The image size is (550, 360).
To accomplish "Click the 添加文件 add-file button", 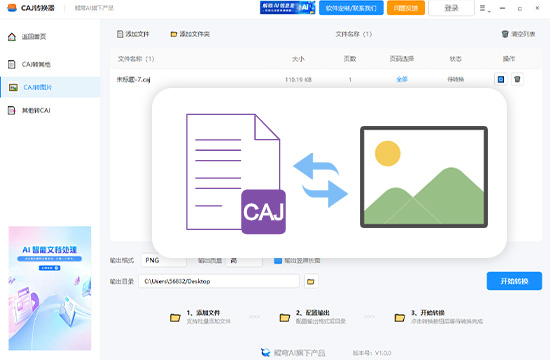I will point(133,34).
